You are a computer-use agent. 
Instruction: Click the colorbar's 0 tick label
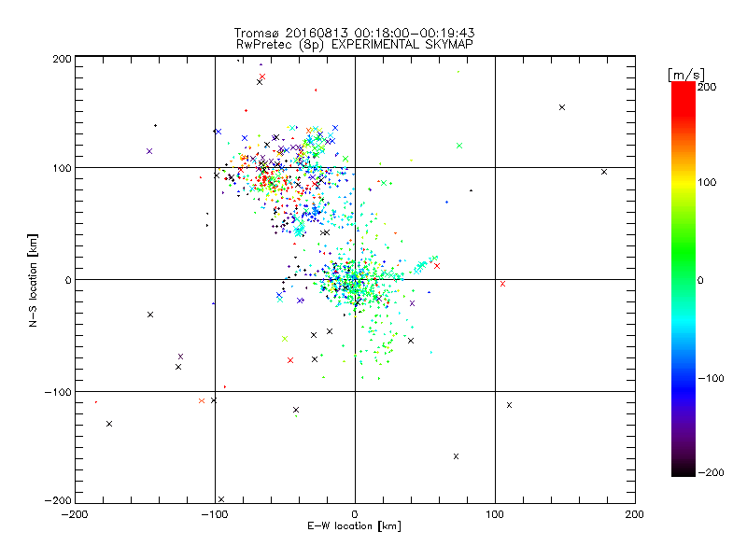[700, 281]
